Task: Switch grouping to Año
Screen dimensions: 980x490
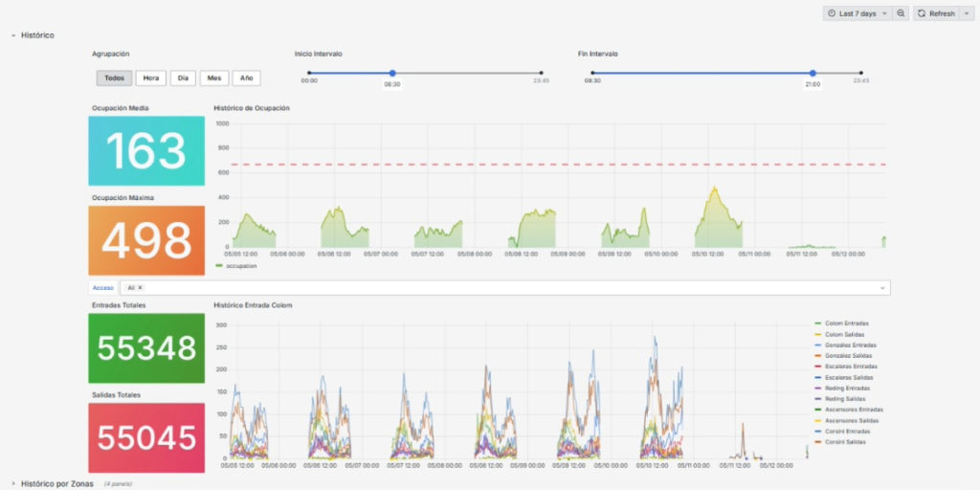Action: (246, 78)
